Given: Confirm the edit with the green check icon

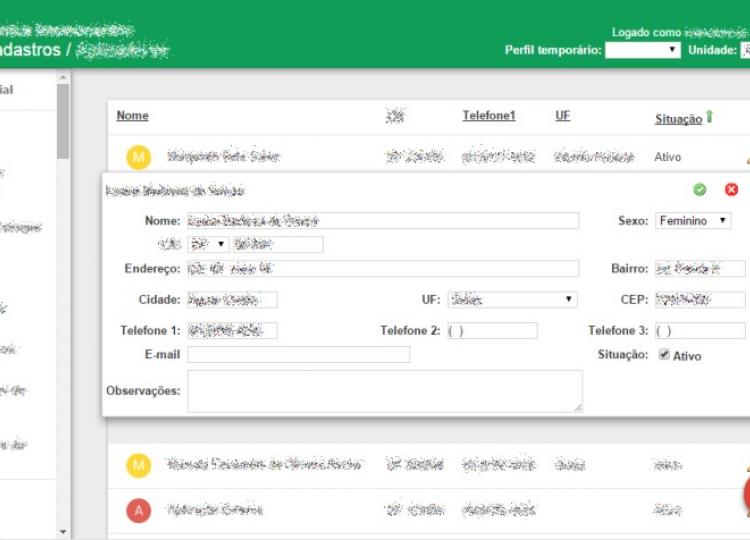Looking at the screenshot, I should point(699,190).
